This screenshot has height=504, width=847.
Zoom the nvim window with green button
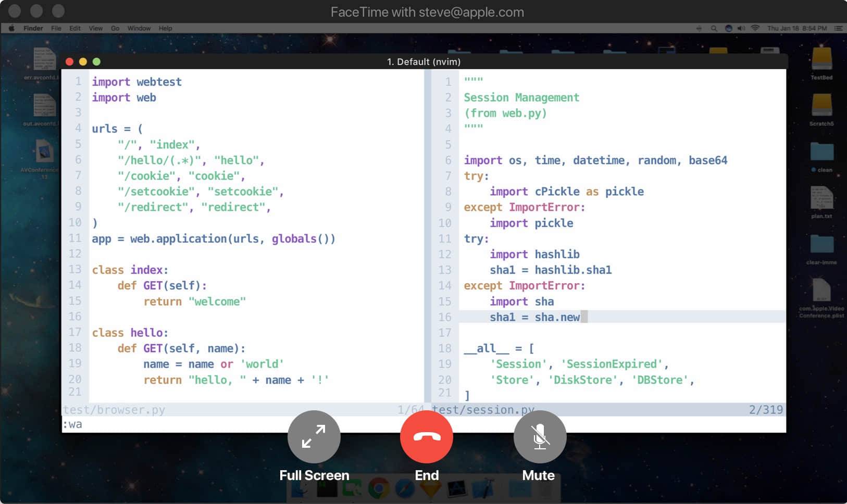[96, 61]
